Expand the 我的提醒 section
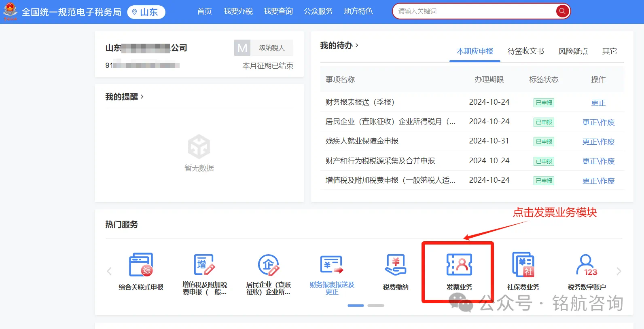Screen dimensions: 644x329 coord(124,97)
